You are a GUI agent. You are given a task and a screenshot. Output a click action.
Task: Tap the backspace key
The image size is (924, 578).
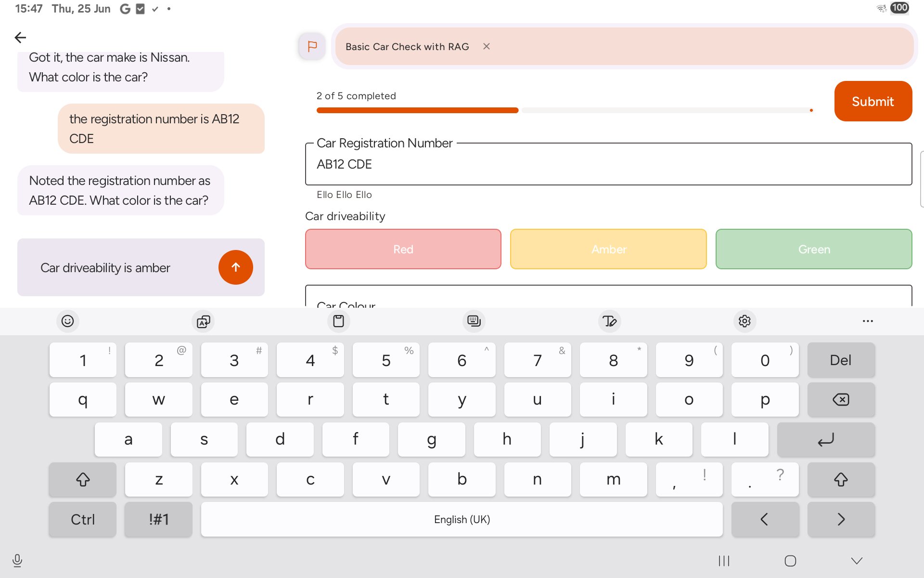tap(841, 400)
